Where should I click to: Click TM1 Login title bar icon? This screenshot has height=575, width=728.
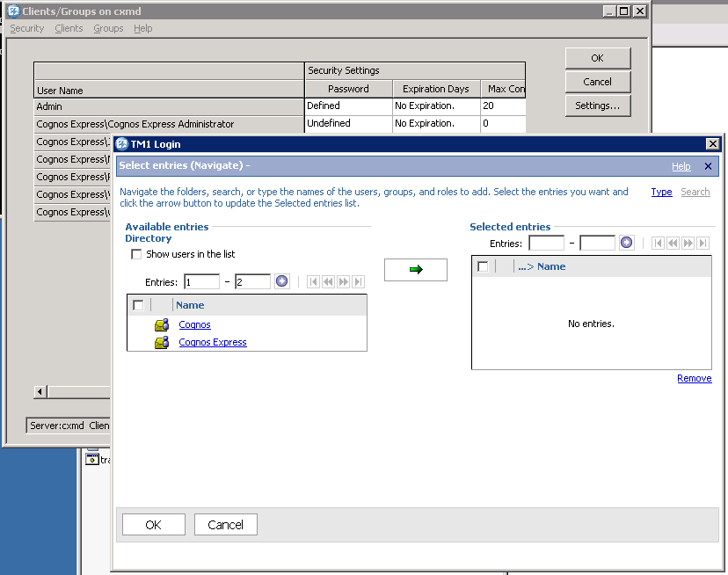(x=122, y=144)
